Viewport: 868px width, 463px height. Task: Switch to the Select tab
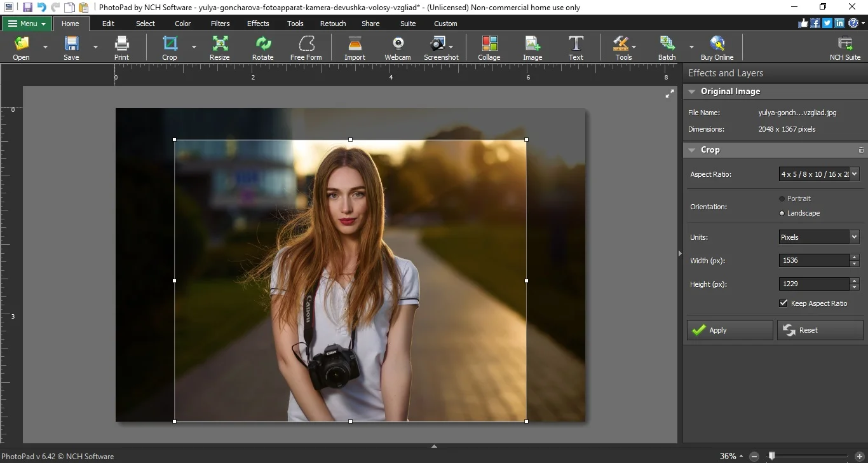pos(146,24)
